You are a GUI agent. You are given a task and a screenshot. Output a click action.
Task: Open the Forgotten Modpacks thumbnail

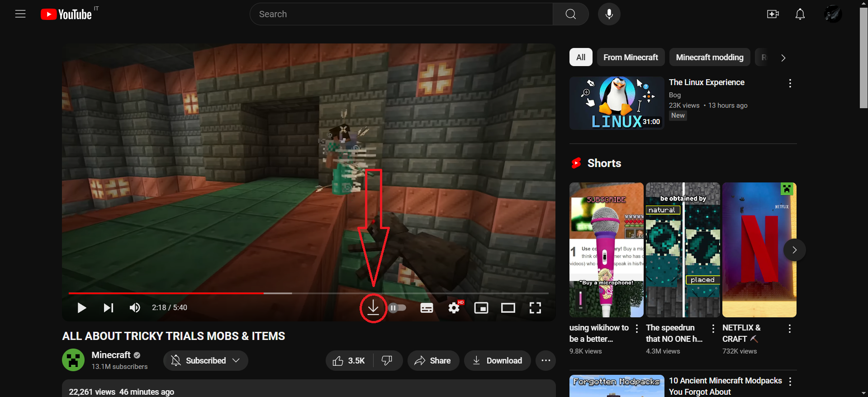(617, 386)
